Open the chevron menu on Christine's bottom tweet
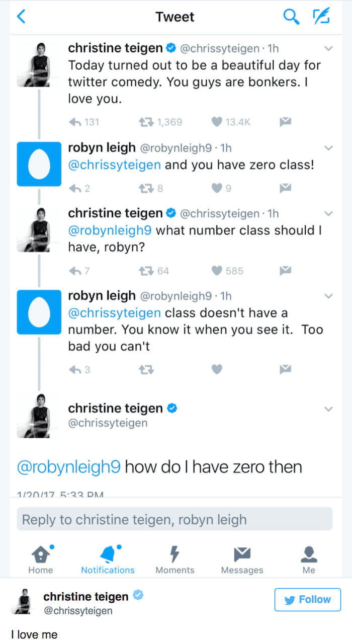 pos(328,409)
